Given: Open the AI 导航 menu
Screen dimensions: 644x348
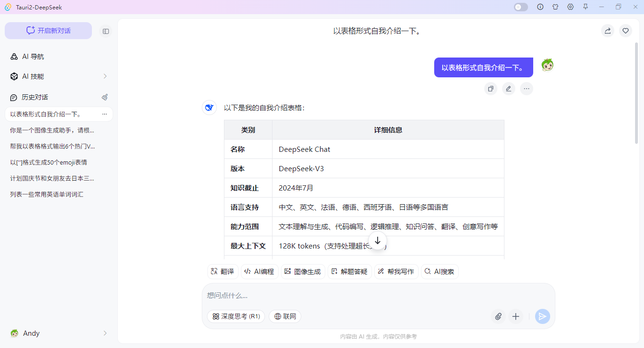Looking at the screenshot, I should click(x=33, y=56).
